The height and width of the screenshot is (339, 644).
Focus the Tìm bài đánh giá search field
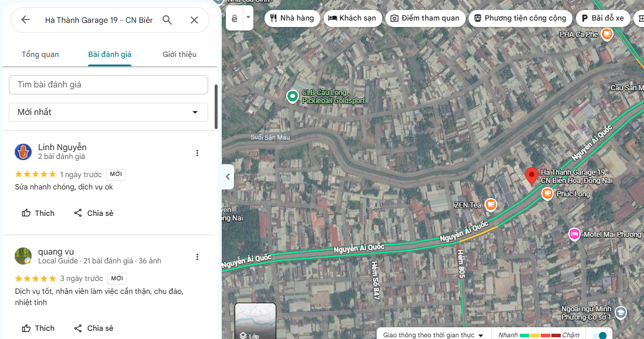click(109, 84)
